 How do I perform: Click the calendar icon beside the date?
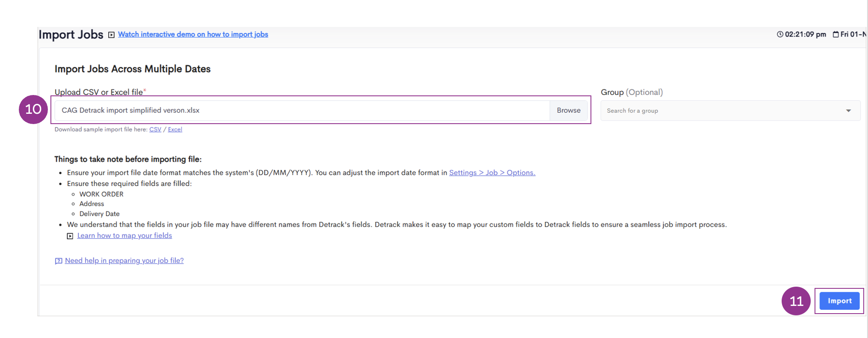836,34
